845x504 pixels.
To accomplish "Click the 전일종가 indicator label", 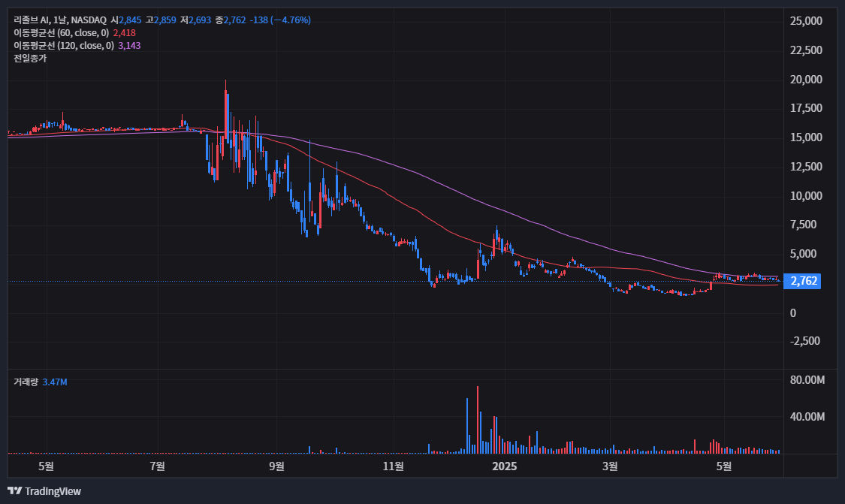I will point(30,59).
